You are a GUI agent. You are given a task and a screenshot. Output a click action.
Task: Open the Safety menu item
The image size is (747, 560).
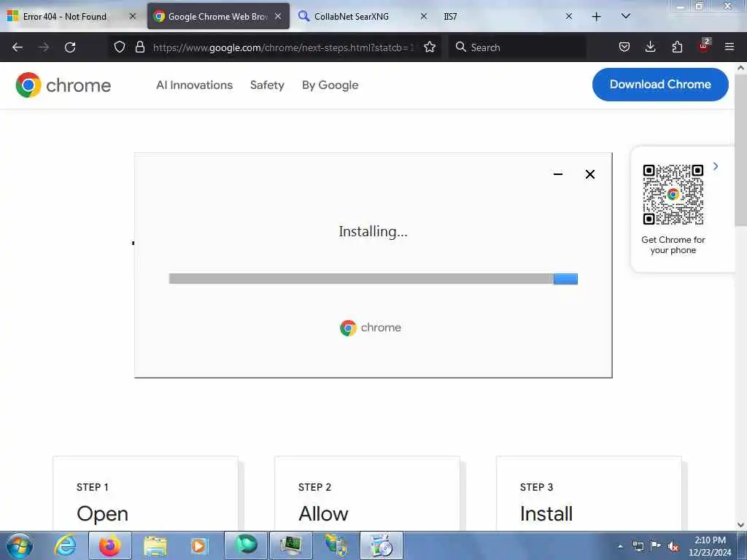[x=267, y=85]
